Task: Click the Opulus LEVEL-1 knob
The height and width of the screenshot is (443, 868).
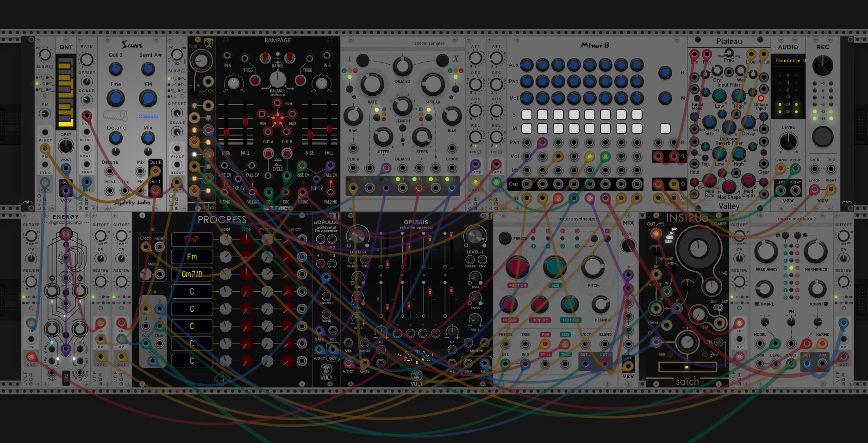Action: [357, 236]
